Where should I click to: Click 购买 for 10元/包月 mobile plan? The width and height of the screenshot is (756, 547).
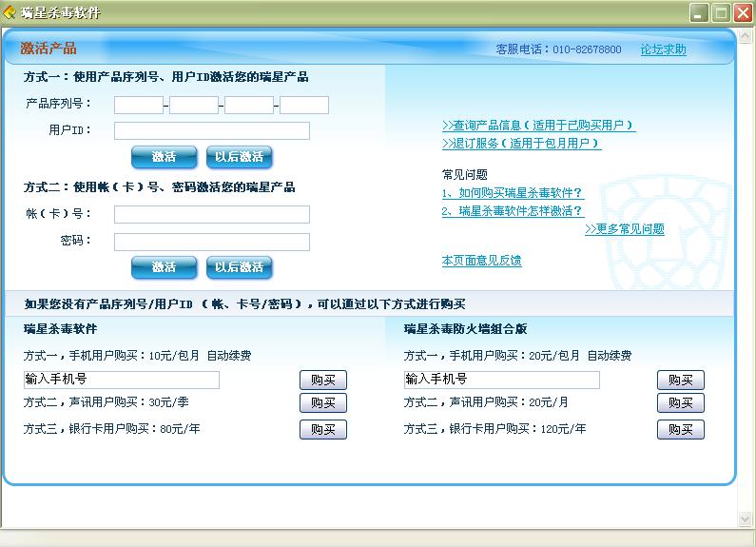pos(323,381)
